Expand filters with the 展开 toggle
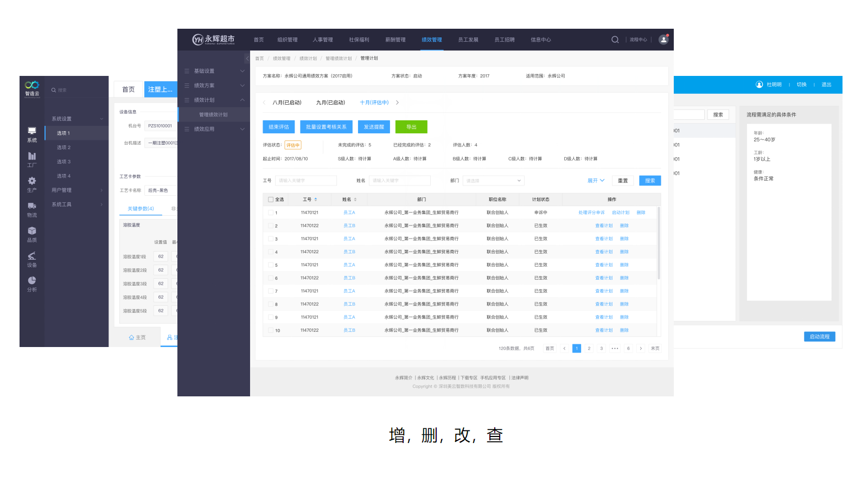The width and height of the screenshot is (868, 488). [596, 181]
